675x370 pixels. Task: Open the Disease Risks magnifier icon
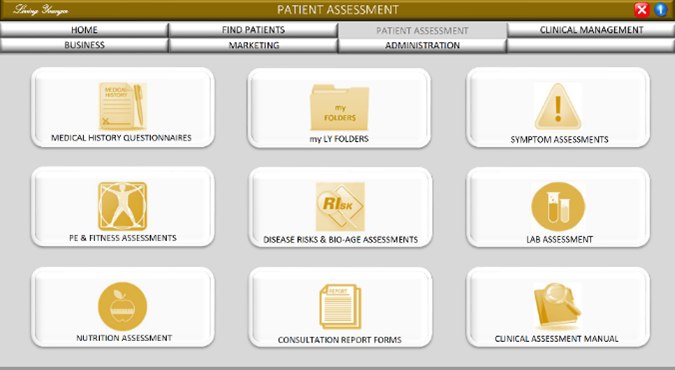[x=340, y=207]
